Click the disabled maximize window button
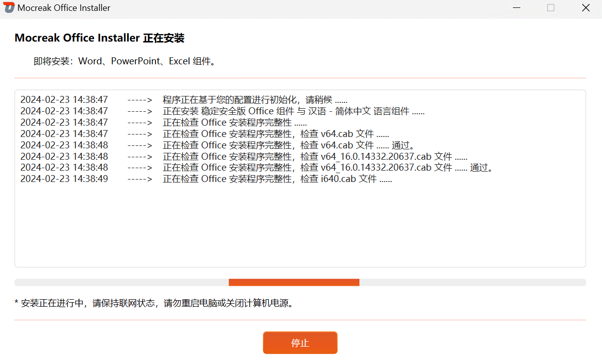 click(x=551, y=8)
